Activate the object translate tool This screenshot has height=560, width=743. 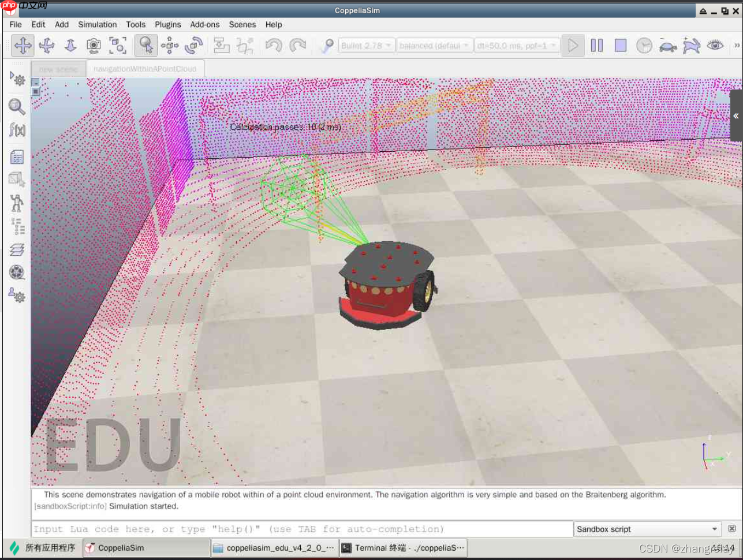click(x=170, y=46)
